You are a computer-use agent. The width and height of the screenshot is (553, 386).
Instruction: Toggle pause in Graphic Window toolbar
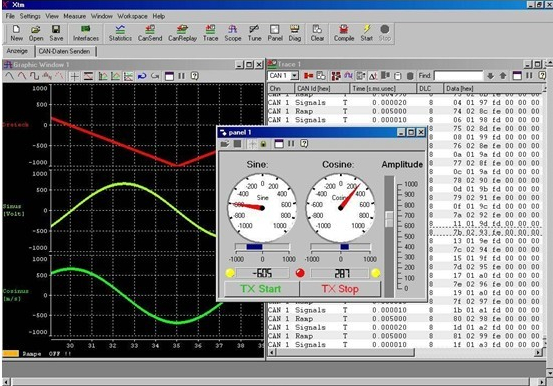click(x=182, y=76)
